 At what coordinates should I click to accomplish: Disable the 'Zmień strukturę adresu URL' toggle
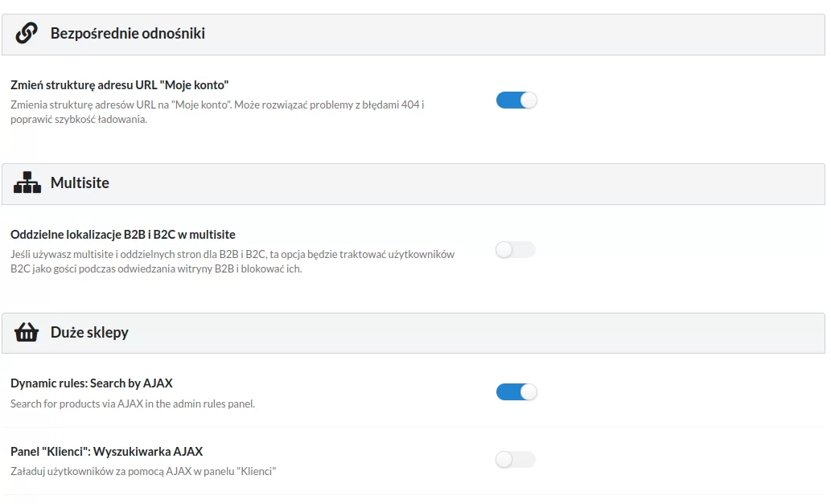(x=516, y=100)
